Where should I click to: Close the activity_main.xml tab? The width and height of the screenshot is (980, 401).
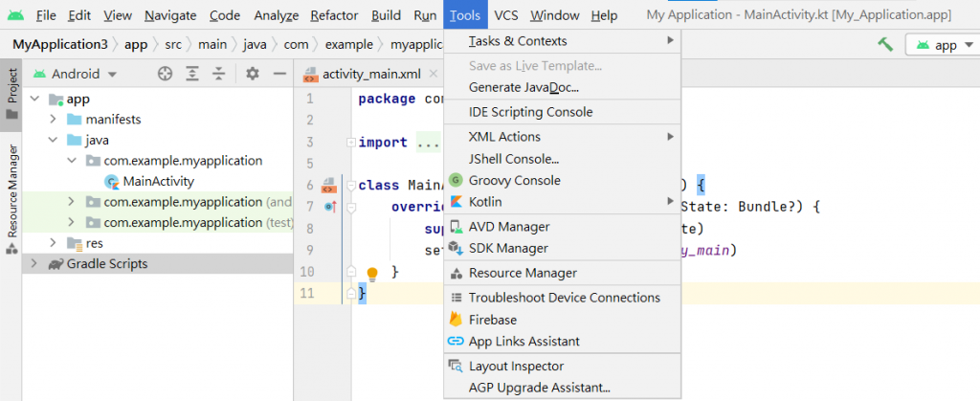click(434, 75)
